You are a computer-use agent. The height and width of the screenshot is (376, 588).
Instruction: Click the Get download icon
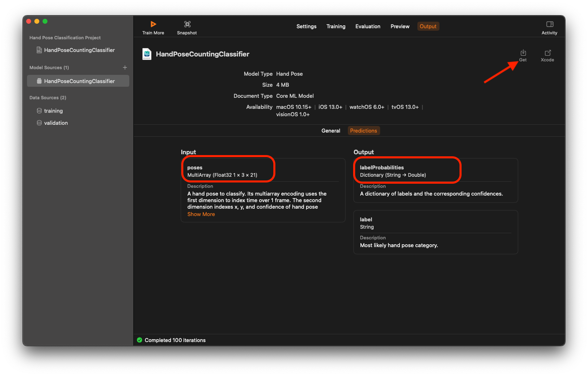click(523, 53)
